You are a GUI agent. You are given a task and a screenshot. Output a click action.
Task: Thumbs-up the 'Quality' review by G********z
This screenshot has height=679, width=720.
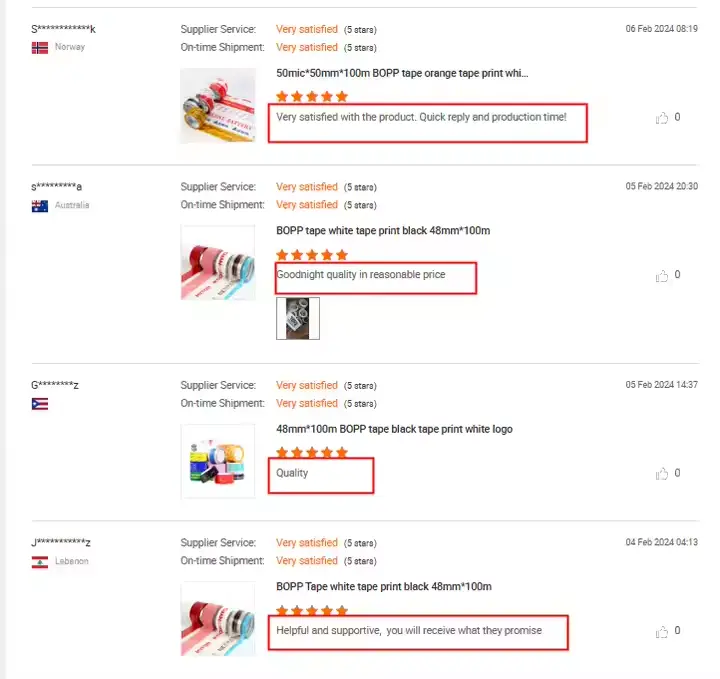(x=662, y=474)
